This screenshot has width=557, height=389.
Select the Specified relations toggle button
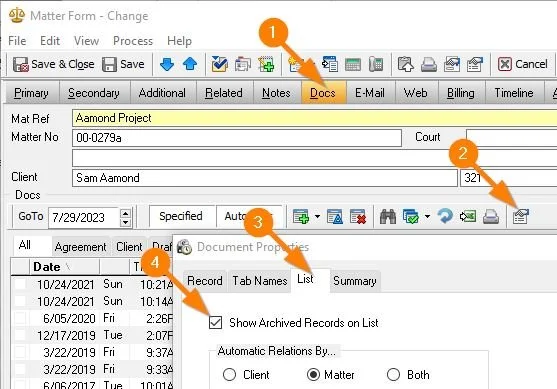[181, 216]
